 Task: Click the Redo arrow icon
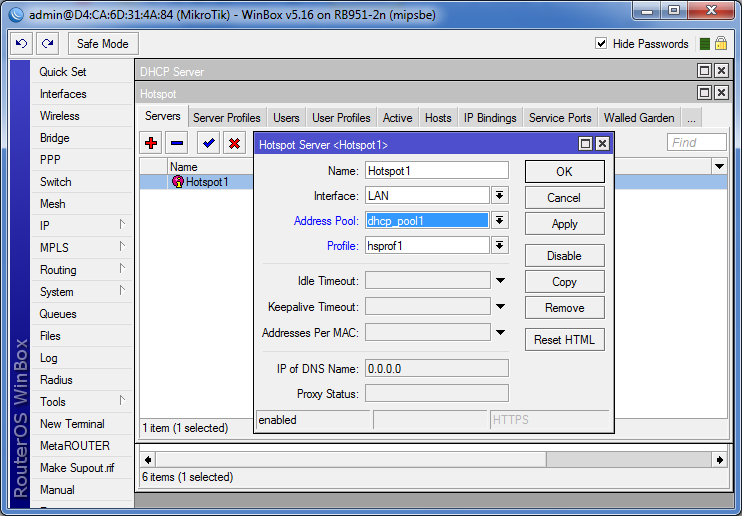[x=47, y=44]
